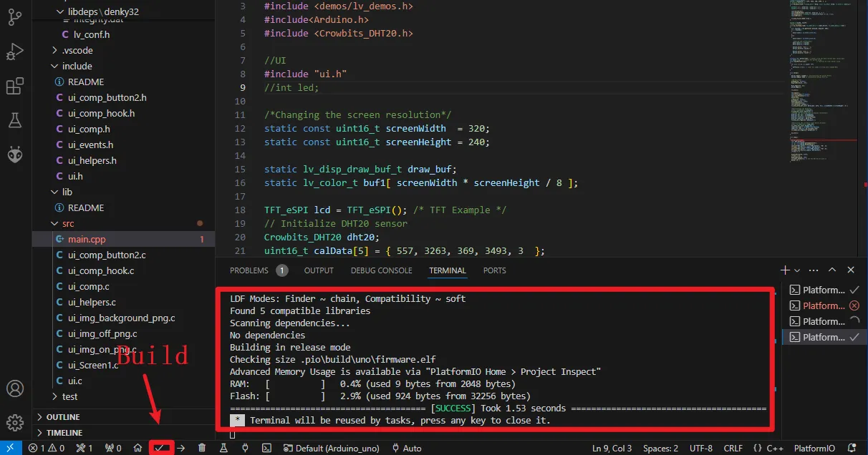Screen dimensions: 868x455
Task: Open the Source Control view
Action: (14, 18)
